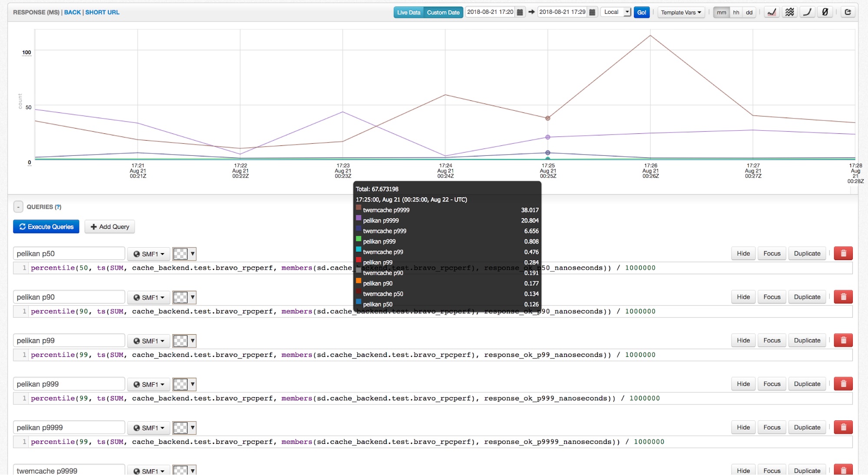Open the Local timezone dropdown

click(615, 12)
